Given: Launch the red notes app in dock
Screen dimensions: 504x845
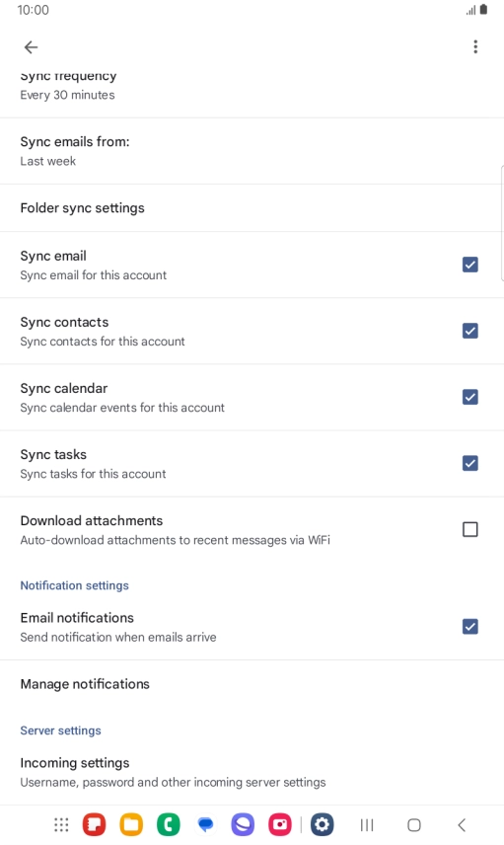Looking at the screenshot, I should coord(95,824).
